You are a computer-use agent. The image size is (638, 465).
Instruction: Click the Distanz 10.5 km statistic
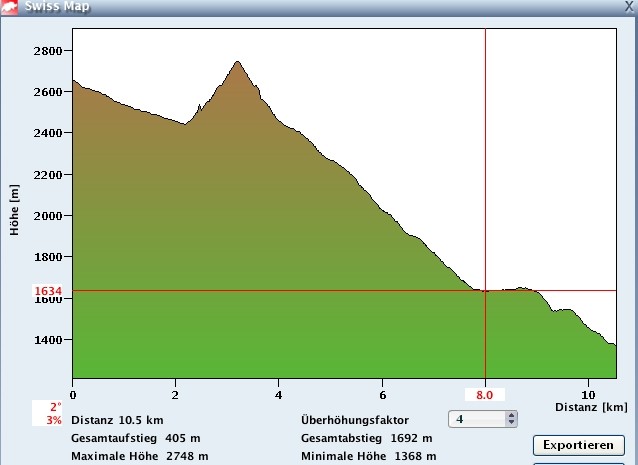click(x=111, y=420)
